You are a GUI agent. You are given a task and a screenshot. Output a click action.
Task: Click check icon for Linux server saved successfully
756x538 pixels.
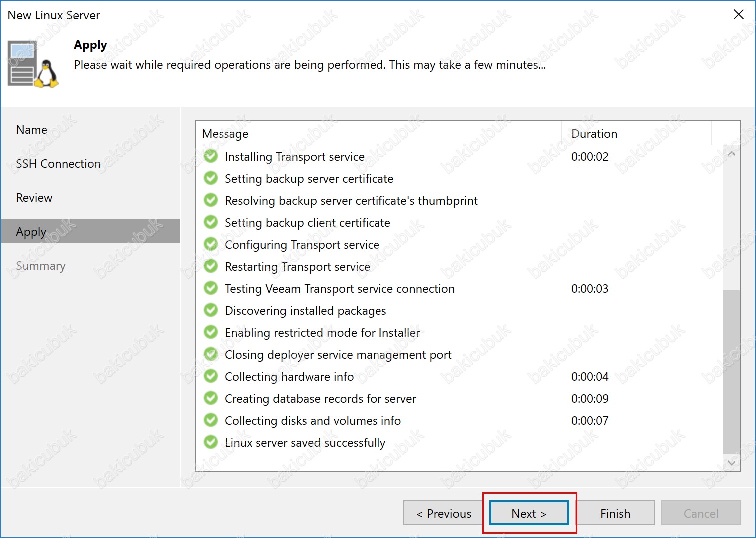(211, 442)
